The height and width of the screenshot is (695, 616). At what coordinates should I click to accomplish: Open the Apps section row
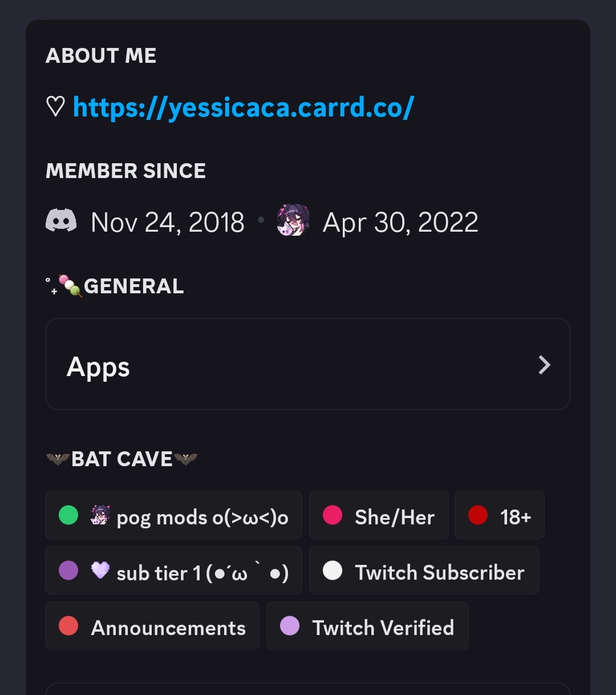coord(308,364)
